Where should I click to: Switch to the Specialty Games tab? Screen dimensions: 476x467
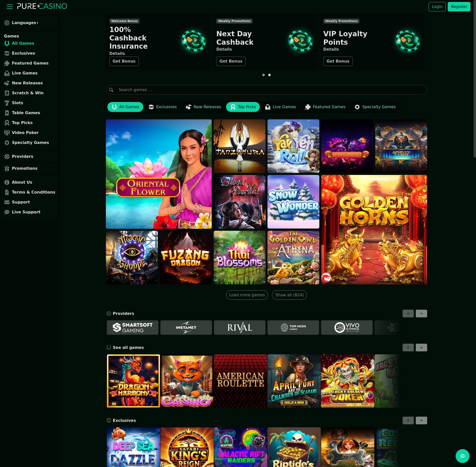click(x=375, y=107)
